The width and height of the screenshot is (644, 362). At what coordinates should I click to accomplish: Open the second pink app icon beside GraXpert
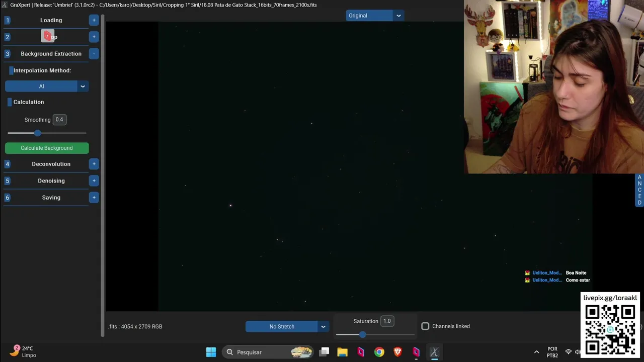pyautogui.click(x=416, y=352)
